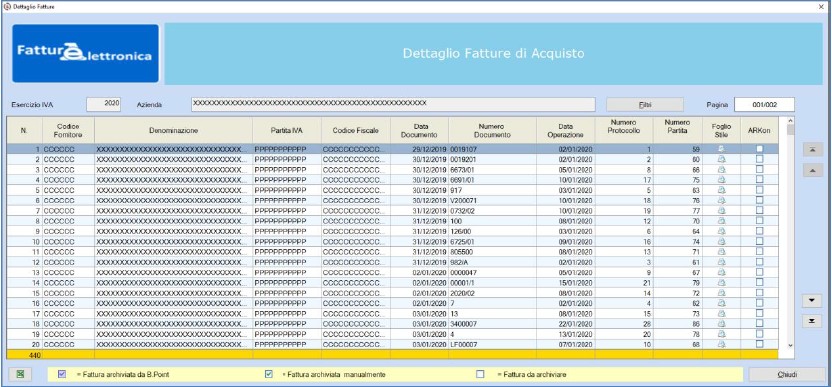Select operation date cell 22/01/2020

[566, 324]
